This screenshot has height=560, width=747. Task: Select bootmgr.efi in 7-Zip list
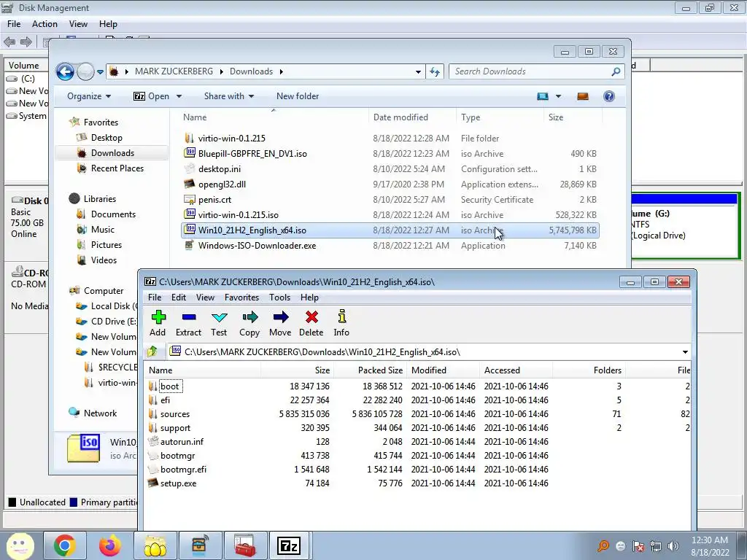tap(183, 469)
